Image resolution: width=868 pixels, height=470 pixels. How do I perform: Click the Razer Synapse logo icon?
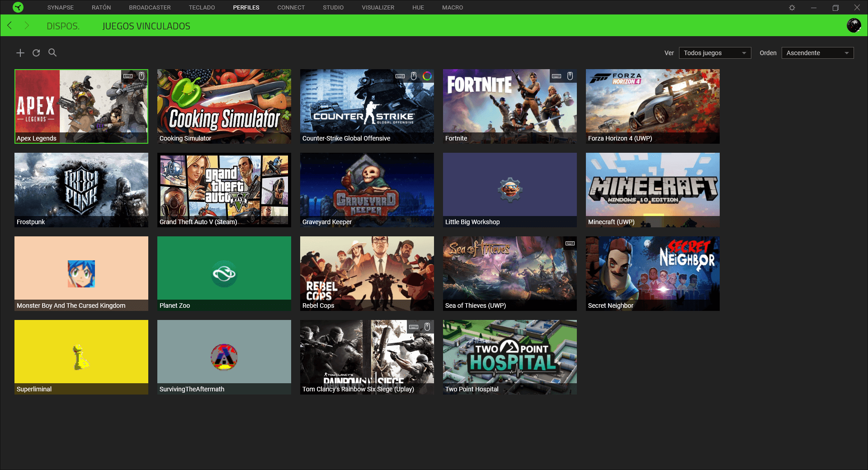[x=18, y=7]
